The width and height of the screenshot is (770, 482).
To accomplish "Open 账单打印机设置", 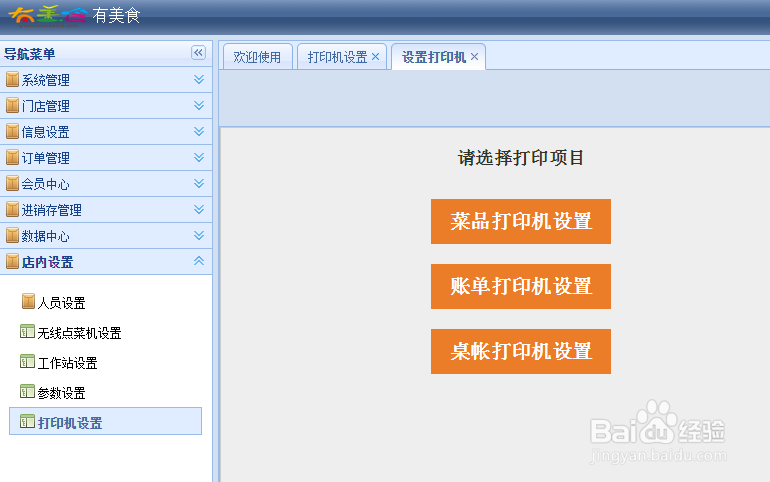I will point(521,287).
